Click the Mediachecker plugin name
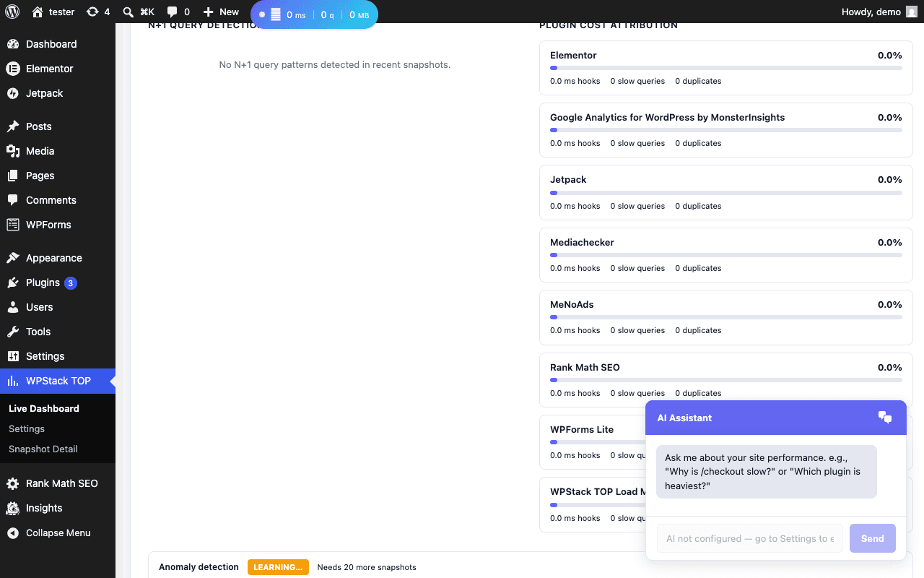Screen dimensions: 924x578 pyautogui.click(x=582, y=242)
